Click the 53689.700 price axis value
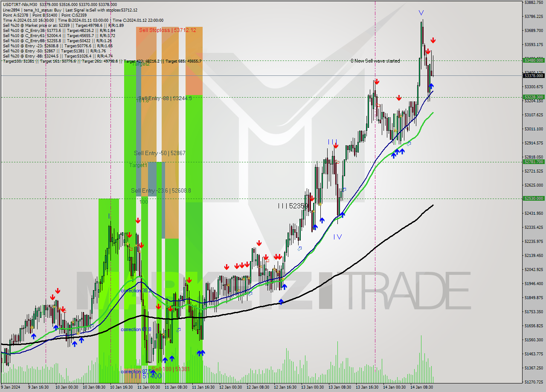The image size is (546, 392). (x=534, y=31)
